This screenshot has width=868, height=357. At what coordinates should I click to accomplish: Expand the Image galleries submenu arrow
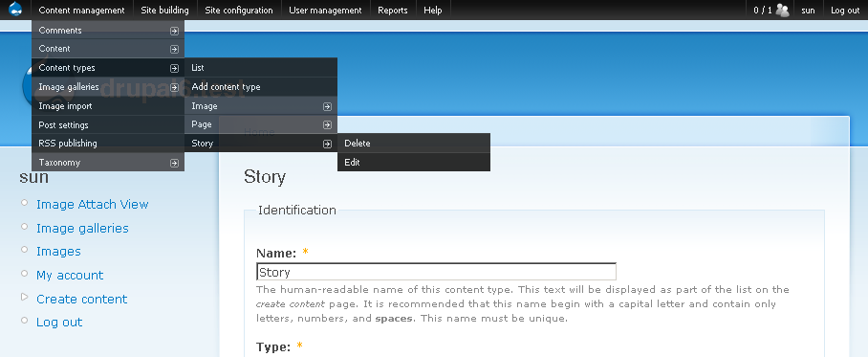[x=174, y=88]
